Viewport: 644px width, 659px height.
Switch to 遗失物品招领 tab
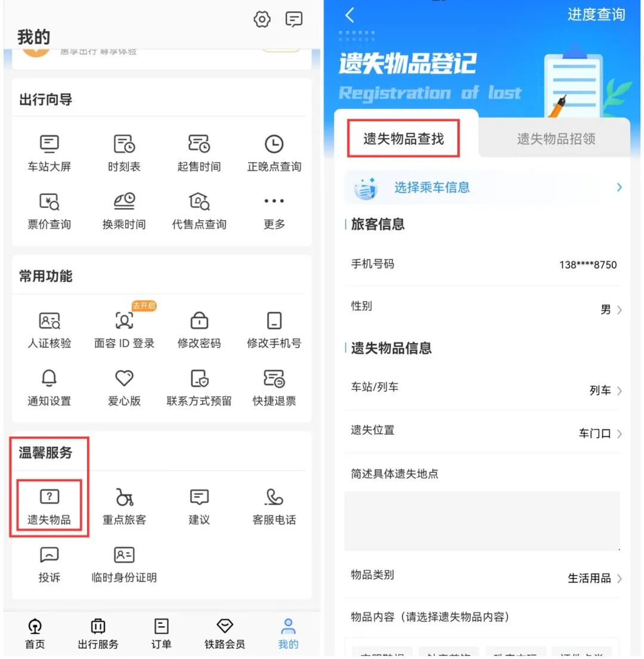click(x=556, y=139)
